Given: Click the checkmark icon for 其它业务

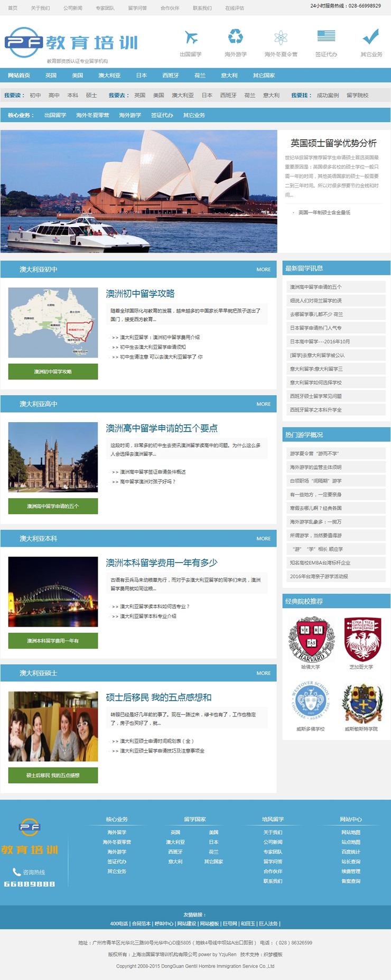Looking at the screenshot, I should tap(371, 36).
